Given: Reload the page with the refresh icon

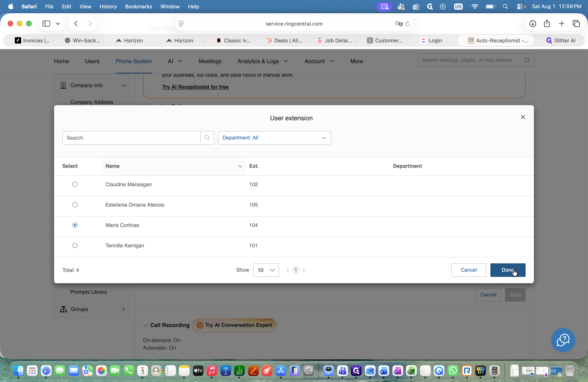Looking at the screenshot, I should coord(408,24).
